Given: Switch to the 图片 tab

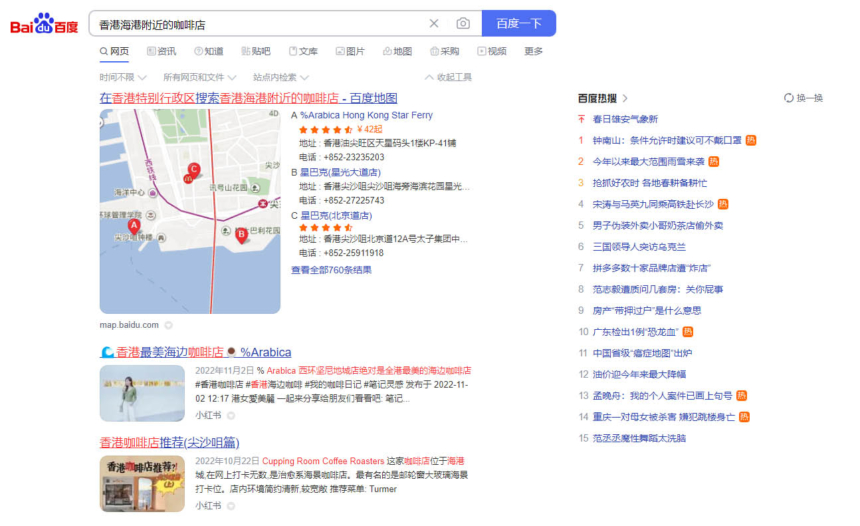Looking at the screenshot, I should click(350, 51).
